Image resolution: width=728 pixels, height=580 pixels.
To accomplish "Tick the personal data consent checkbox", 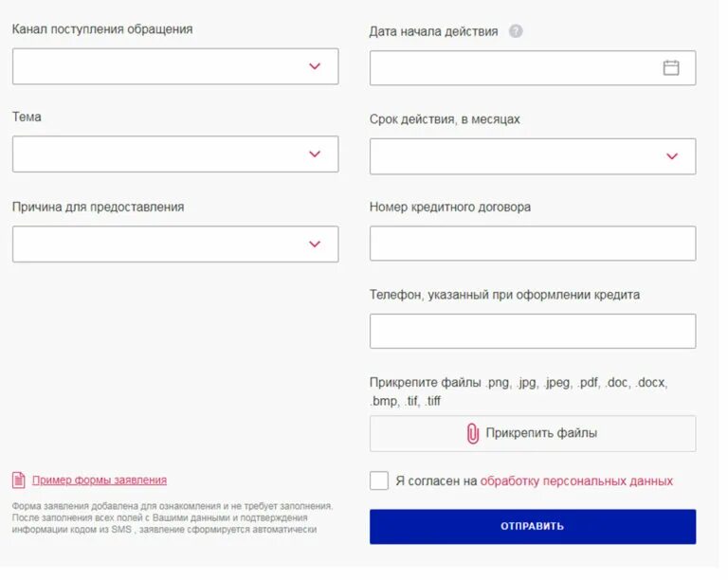I will pyautogui.click(x=379, y=480).
